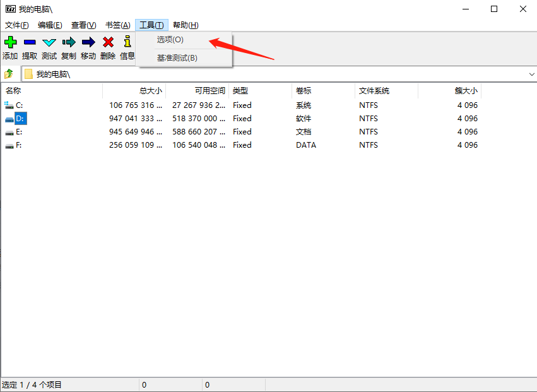Click the blue Extract (提取) toolbar icon
Image resolution: width=537 pixels, height=392 pixels.
(x=30, y=42)
